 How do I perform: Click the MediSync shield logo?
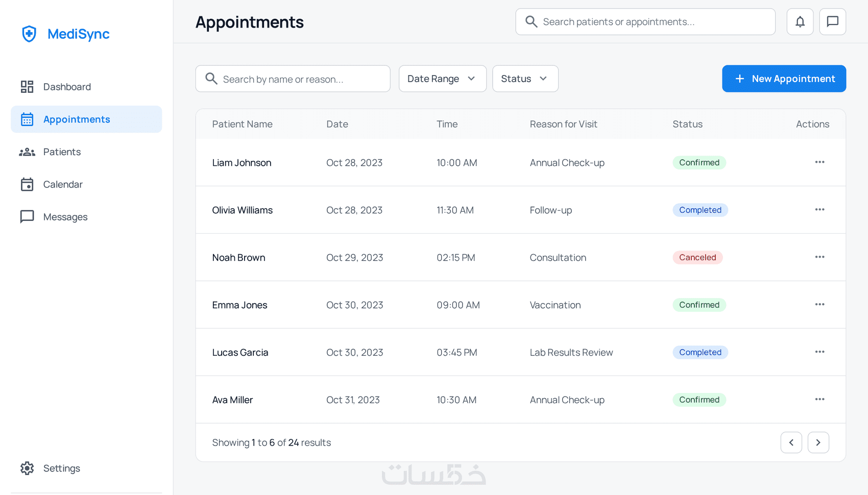tap(29, 34)
